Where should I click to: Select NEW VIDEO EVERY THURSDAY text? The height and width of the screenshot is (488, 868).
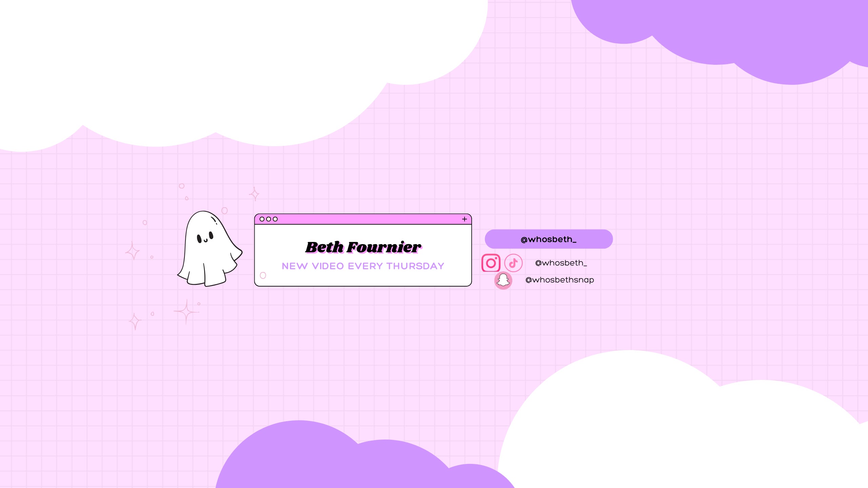[x=363, y=266]
